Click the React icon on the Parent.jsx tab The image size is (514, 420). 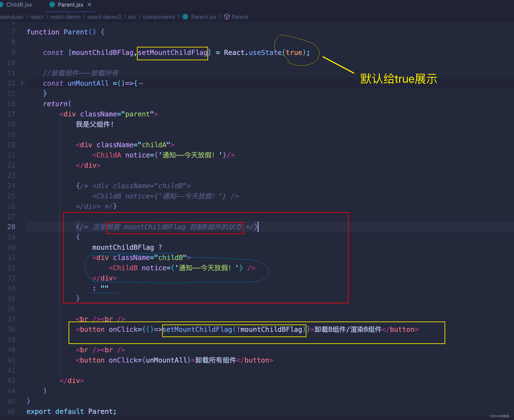pos(52,5)
